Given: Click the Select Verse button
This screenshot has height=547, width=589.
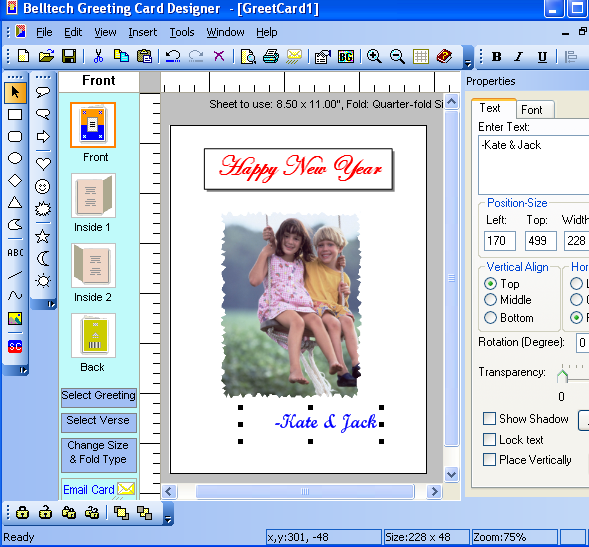Looking at the screenshot, I should (x=99, y=422).
